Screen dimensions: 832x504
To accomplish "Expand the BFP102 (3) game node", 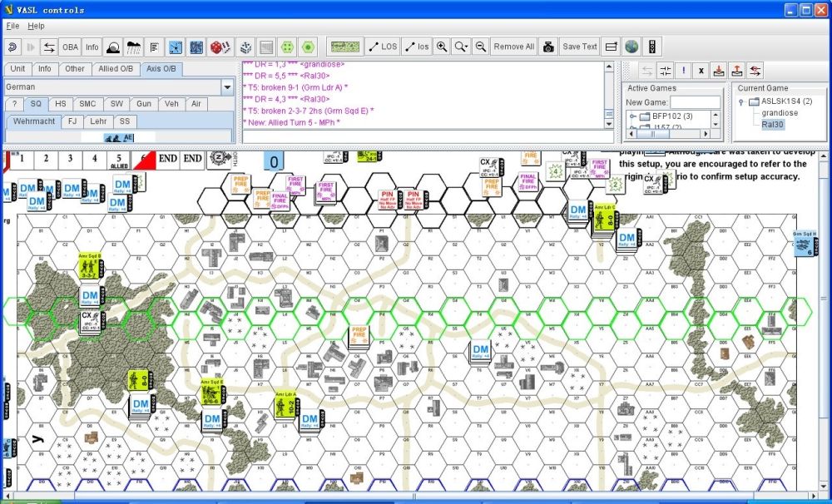I will [x=633, y=116].
